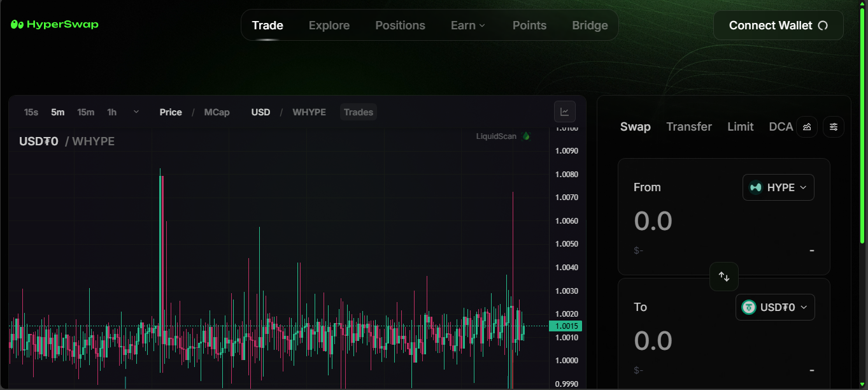Open the From token HYPE selector
Image resolution: width=868 pixels, height=390 pixels.
click(778, 187)
